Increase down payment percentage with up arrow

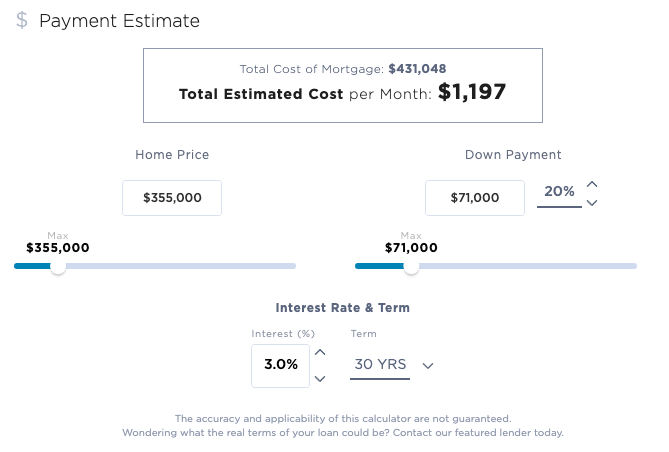(592, 184)
